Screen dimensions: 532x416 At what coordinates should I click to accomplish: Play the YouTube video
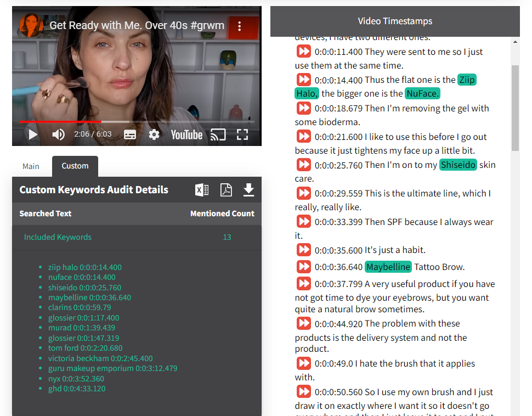pos(33,134)
